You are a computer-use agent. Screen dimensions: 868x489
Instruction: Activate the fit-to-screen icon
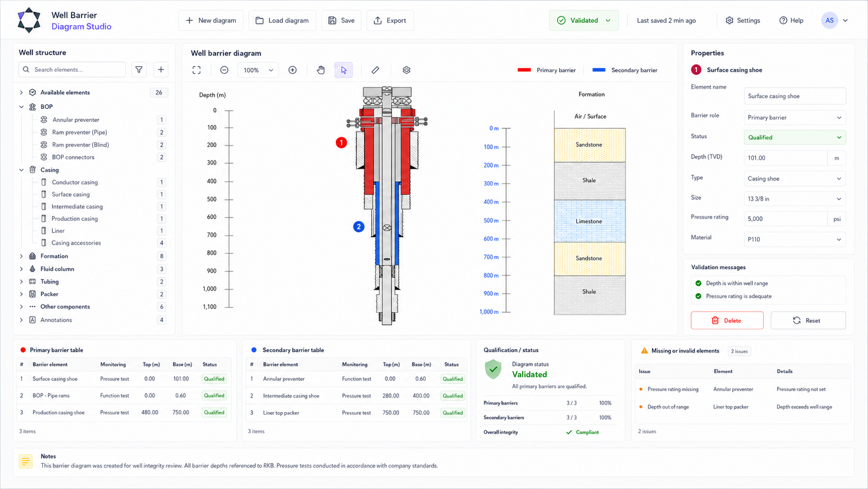[197, 70]
